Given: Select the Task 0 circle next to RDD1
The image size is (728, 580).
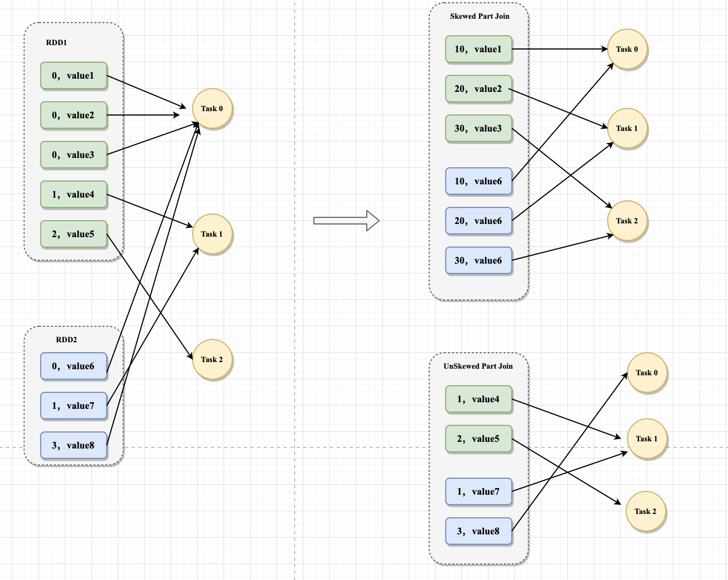Looking at the screenshot, I should click(x=212, y=108).
